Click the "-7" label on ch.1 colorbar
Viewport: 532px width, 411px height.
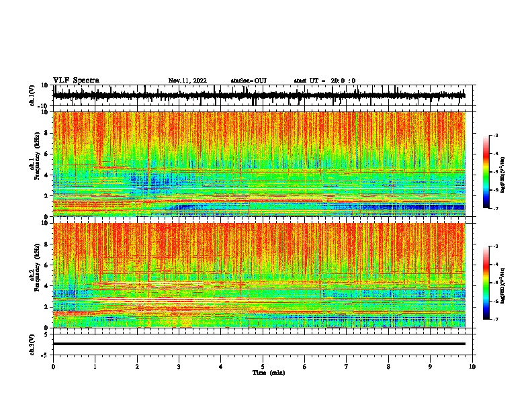495,209
